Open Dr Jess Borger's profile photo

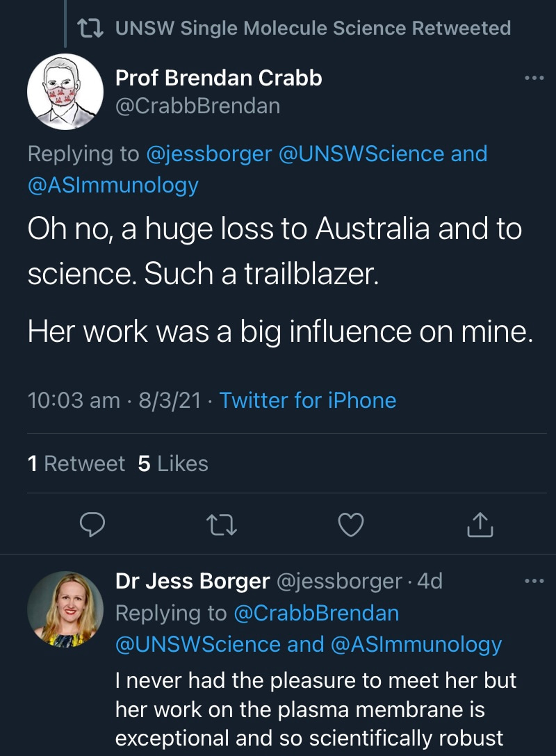click(65, 609)
